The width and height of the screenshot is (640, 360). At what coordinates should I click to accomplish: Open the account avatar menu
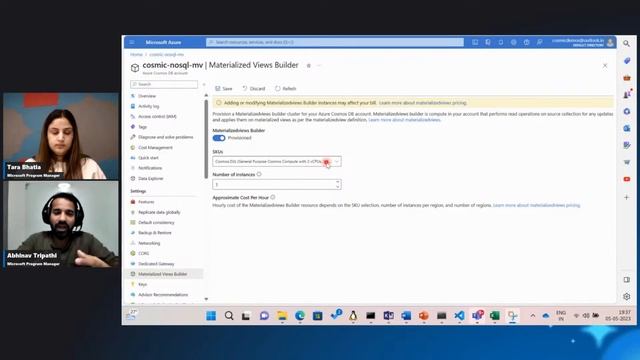pyautogui.click(x=611, y=42)
